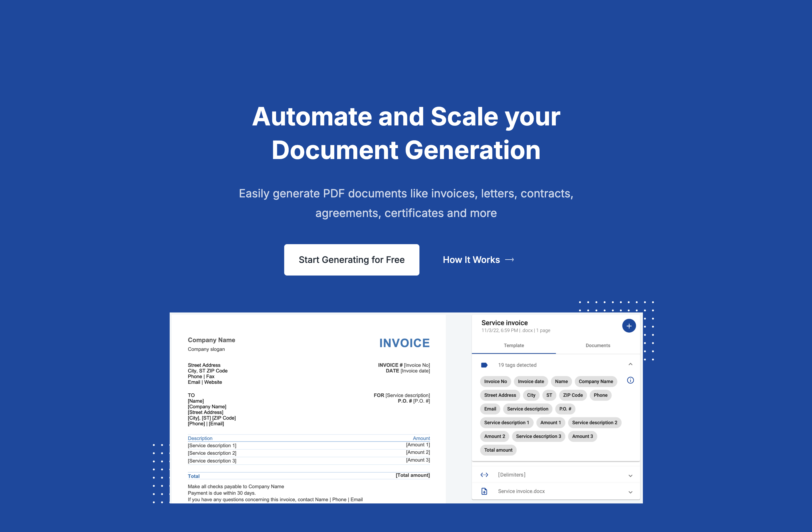812x532 pixels.
Task: Select the ZIP Code tag chip
Action: 573,395
